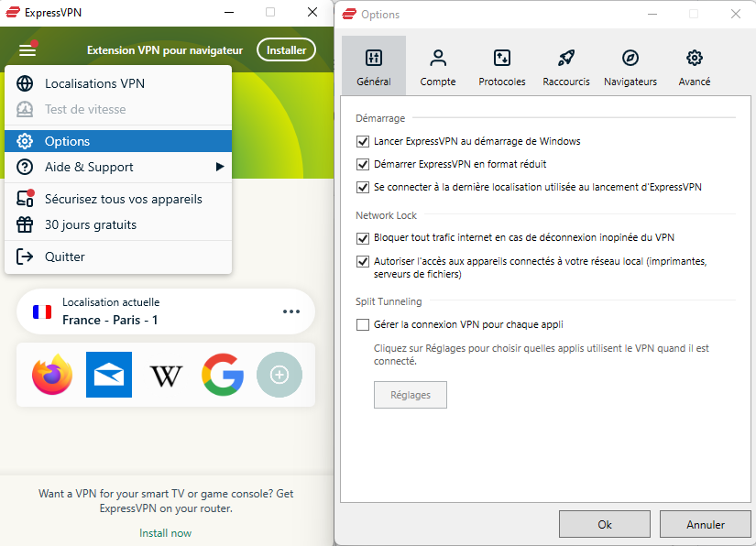Enable Gérer la connexion VPN pour chaque appli
The height and width of the screenshot is (546, 756).
pyautogui.click(x=363, y=325)
